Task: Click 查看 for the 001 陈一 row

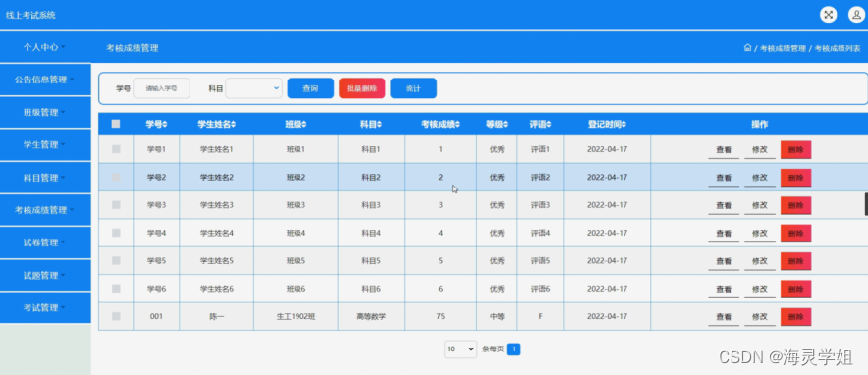Action: click(724, 317)
